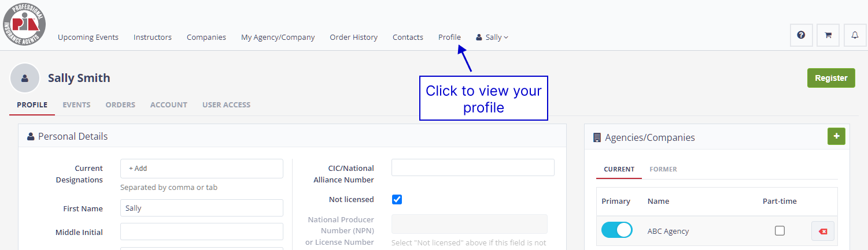The image size is (868, 250).
Task: Switch to the Former agencies tab
Action: click(x=663, y=169)
